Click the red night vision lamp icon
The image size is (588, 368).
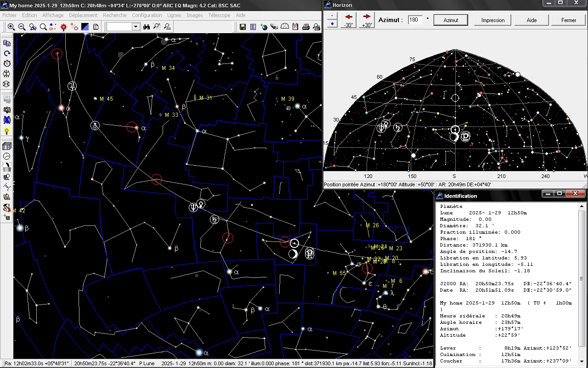click(63, 27)
